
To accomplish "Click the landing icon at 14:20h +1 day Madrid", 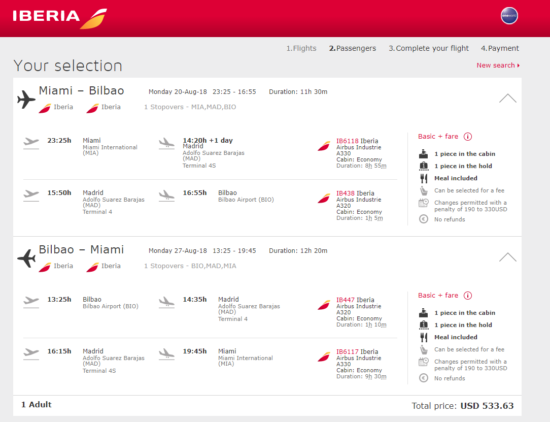I will pyautogui.click(x=167, y=143).
